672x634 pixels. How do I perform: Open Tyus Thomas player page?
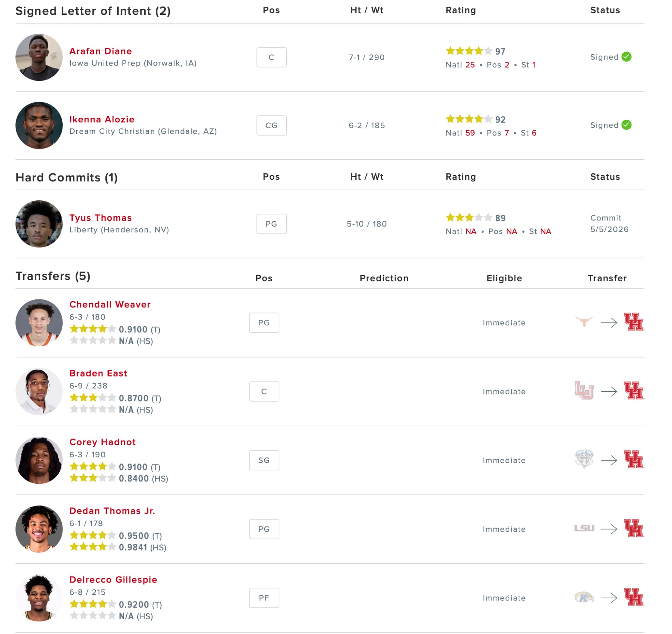tap(100, 218)
